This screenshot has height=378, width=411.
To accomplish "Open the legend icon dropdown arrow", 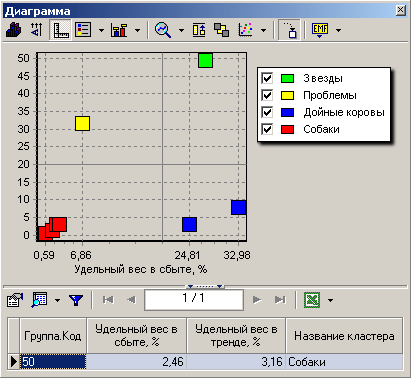I will coord(101,30).
